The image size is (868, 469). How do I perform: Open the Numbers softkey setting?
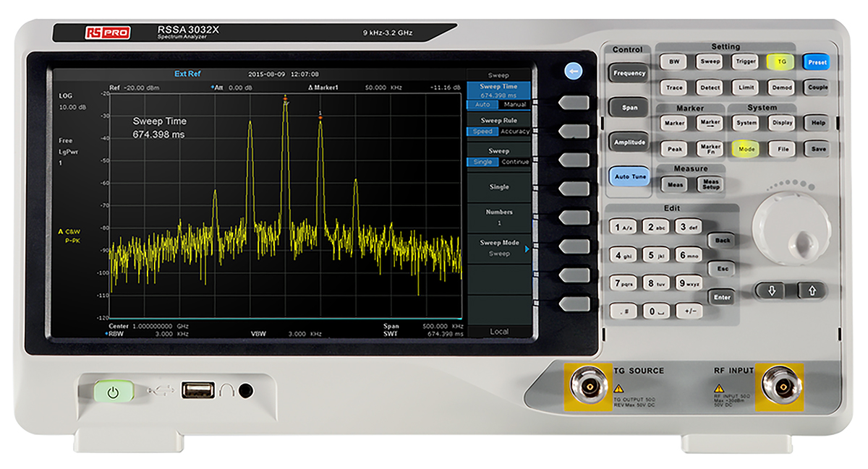(498, 218)
